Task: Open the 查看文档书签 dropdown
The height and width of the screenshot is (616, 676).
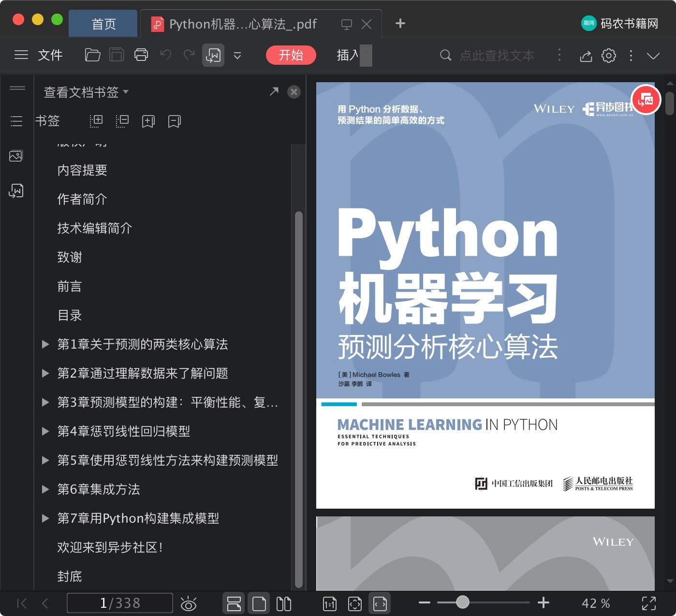Action: [86, 92]
